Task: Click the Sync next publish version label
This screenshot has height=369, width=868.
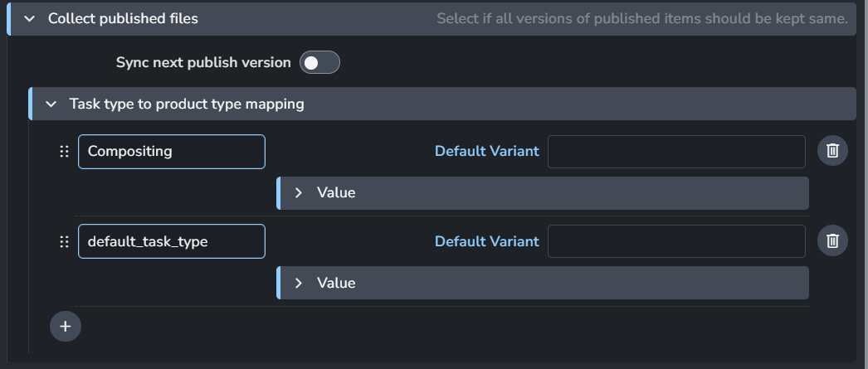Action: (x=203, y=62)
